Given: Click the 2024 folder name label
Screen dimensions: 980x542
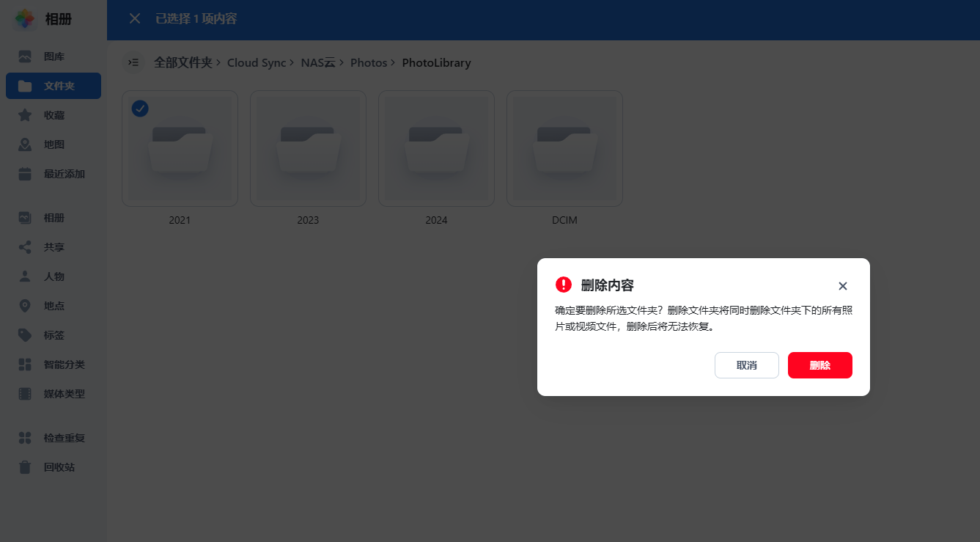Looking at the screenshot, I should [x=436, y=220].
